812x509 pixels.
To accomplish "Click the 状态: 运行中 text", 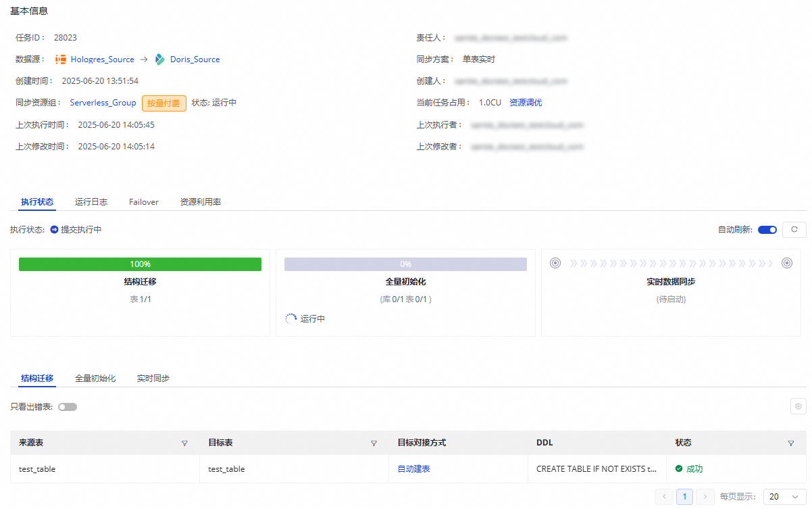I will pos(214,103).
